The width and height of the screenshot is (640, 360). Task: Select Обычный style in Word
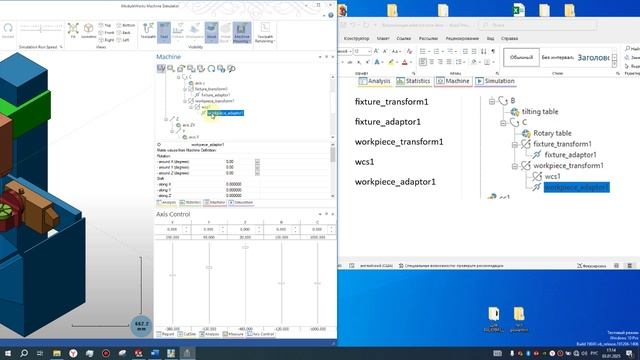(521, 58)
